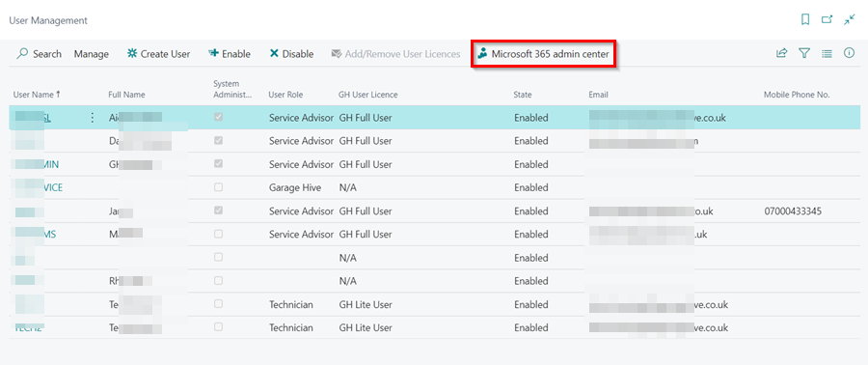The height and width of the screenshot is (365, 868).
Task: Open the three-dot row menu
Action: [92, 118]
